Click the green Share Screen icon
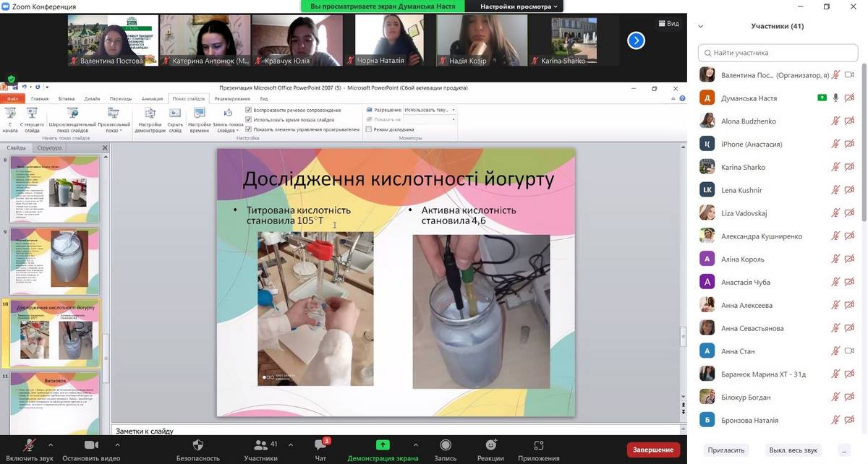Screen dimensions: 868x464 tap(383, 445)
